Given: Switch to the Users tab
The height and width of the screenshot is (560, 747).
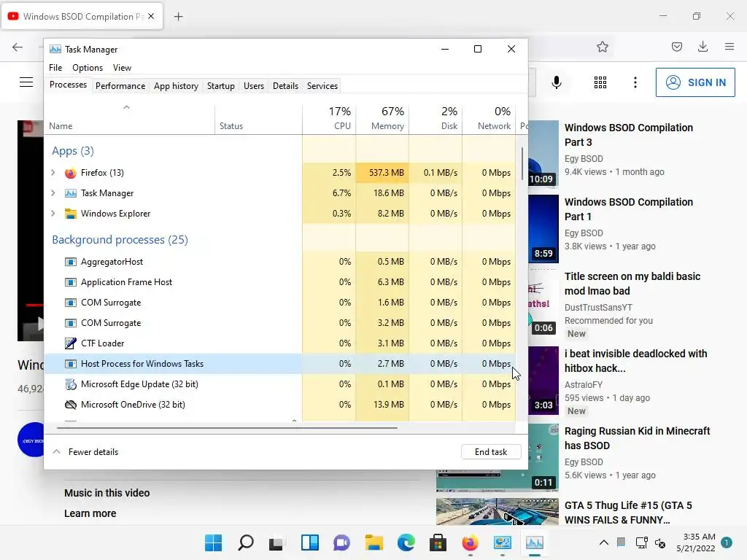Looking at the screenshot, I should click(253, 86).
